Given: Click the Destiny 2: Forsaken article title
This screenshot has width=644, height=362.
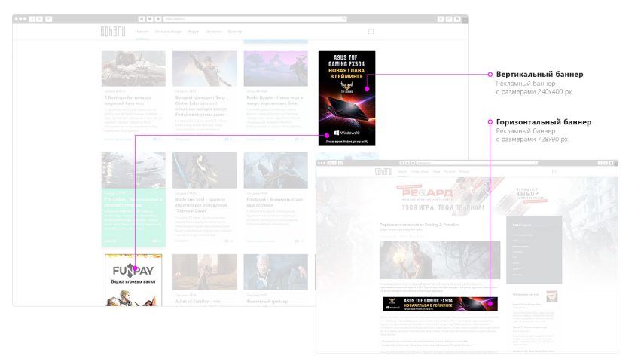Looking at the screenshot, I should point(420,225).
